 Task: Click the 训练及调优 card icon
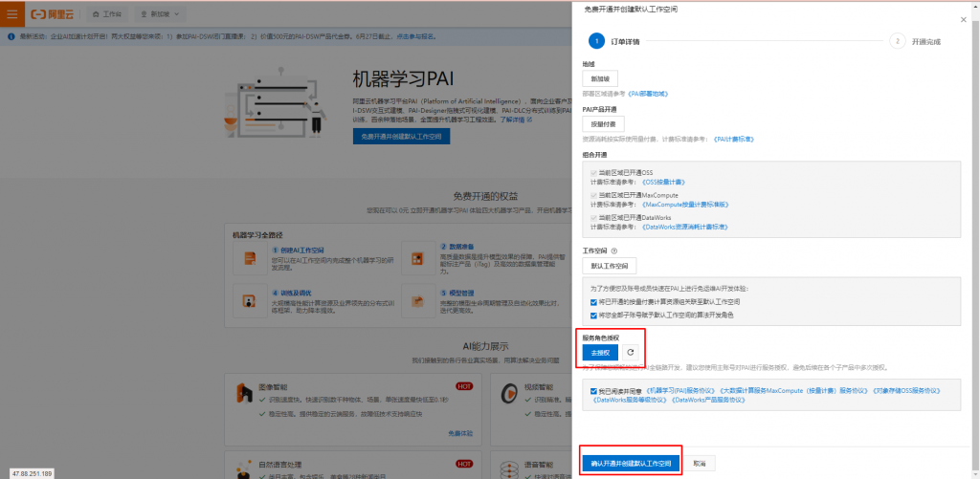[250, 301]
